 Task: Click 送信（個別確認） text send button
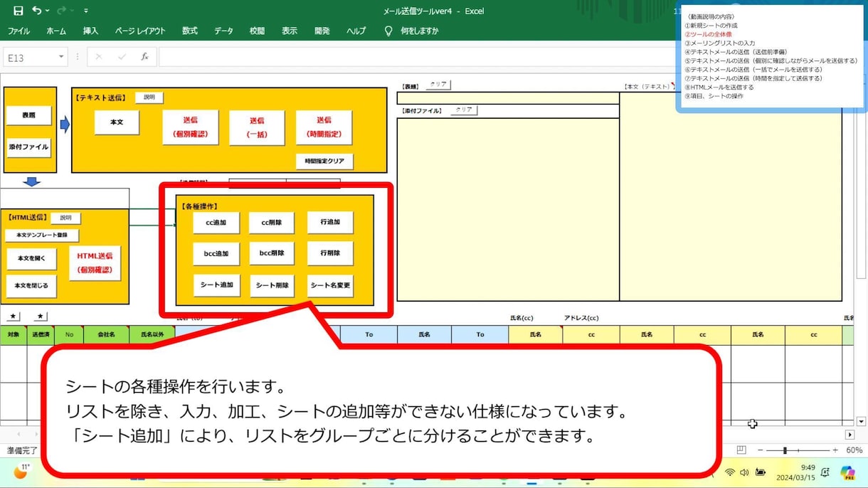(190, 127)
